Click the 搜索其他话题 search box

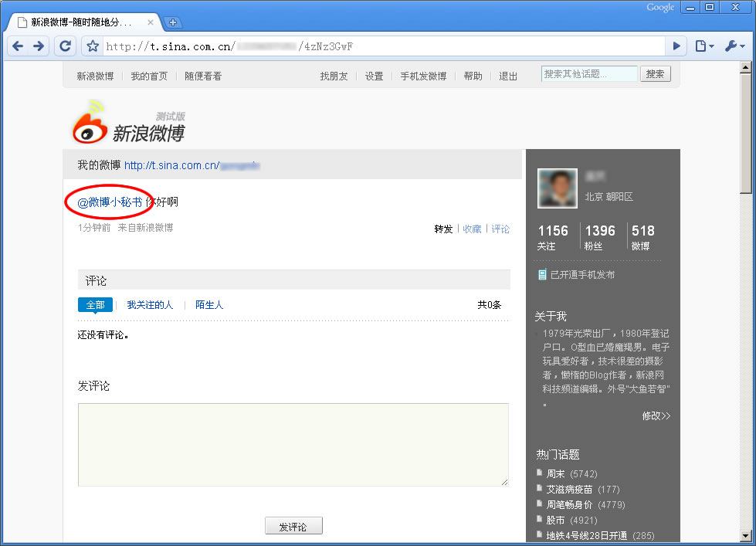pyautogui.click(x=589, y=74)
